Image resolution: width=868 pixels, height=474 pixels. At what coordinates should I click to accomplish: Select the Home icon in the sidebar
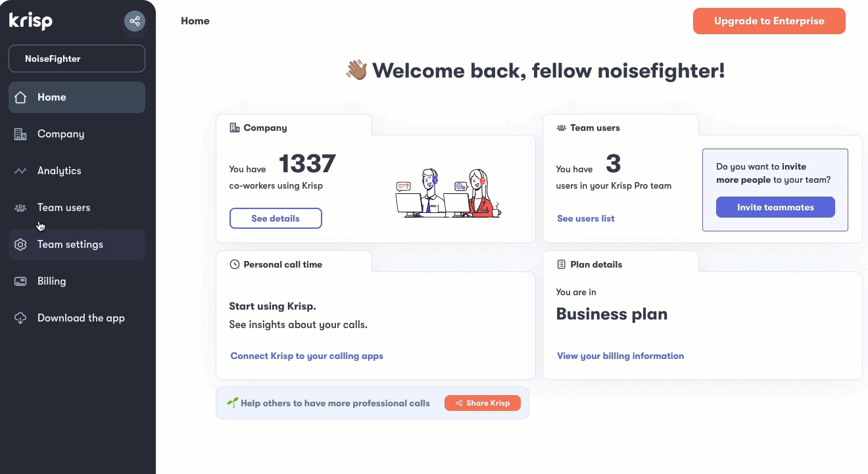20,97
